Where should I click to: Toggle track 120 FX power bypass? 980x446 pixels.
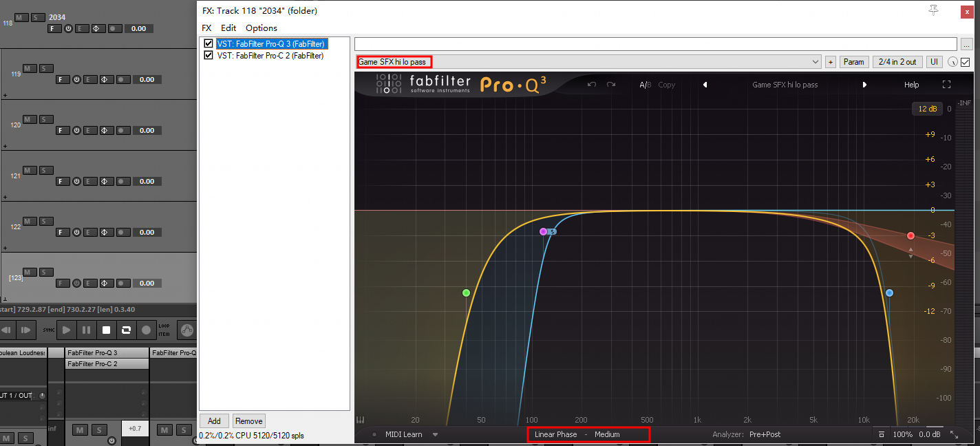[x=76, y=130]
